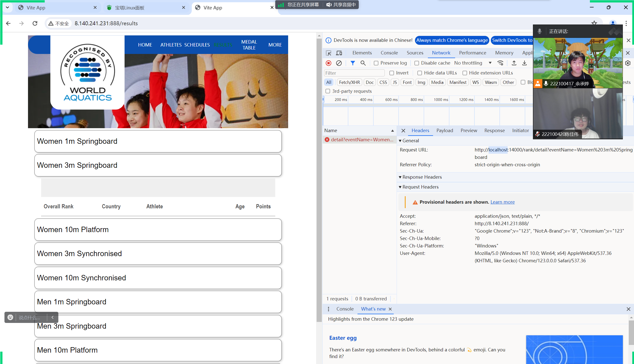Open MEDAL TABLE in the site navigation
This screenshot has width=634, height=364.
point(249,45)
